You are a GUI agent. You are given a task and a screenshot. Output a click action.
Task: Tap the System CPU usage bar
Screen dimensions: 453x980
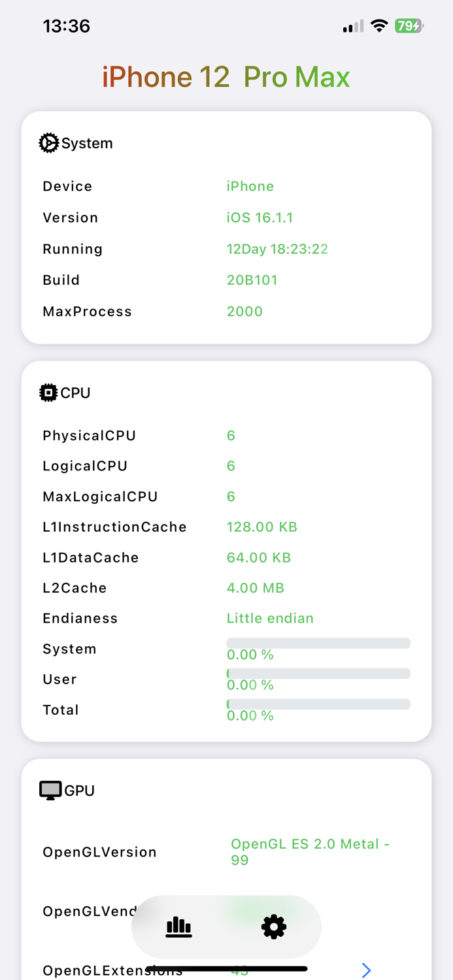tap(318, 642)
